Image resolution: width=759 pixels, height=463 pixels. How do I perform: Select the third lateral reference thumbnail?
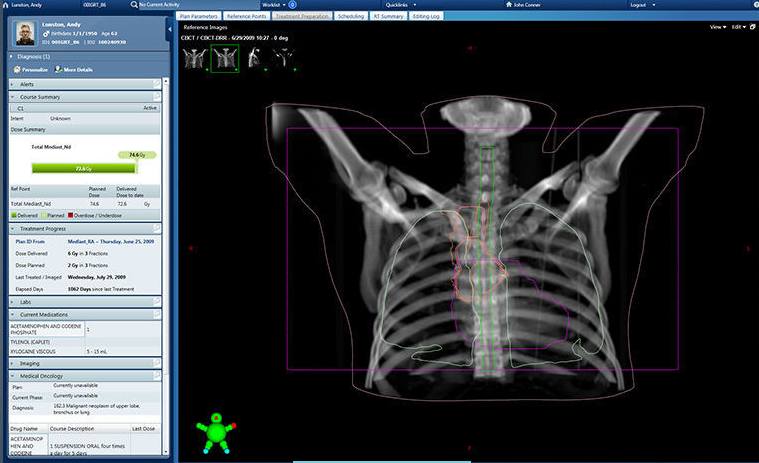point(255,58)
